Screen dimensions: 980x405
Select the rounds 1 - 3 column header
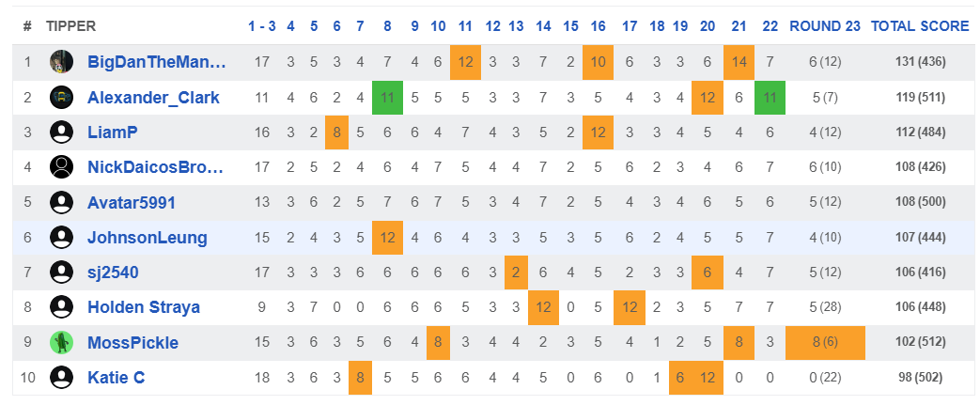(261, 26)
